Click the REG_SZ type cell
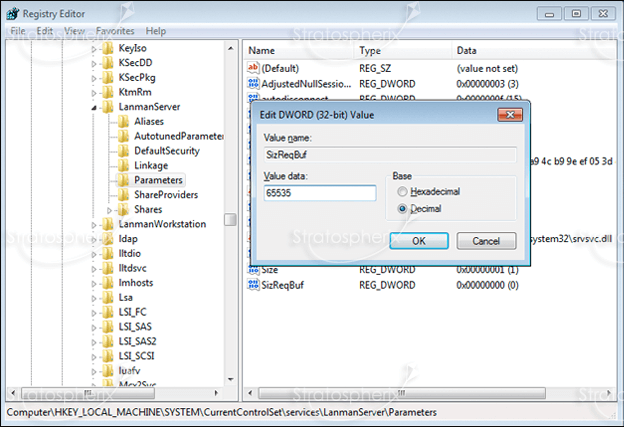 (375, 68)
